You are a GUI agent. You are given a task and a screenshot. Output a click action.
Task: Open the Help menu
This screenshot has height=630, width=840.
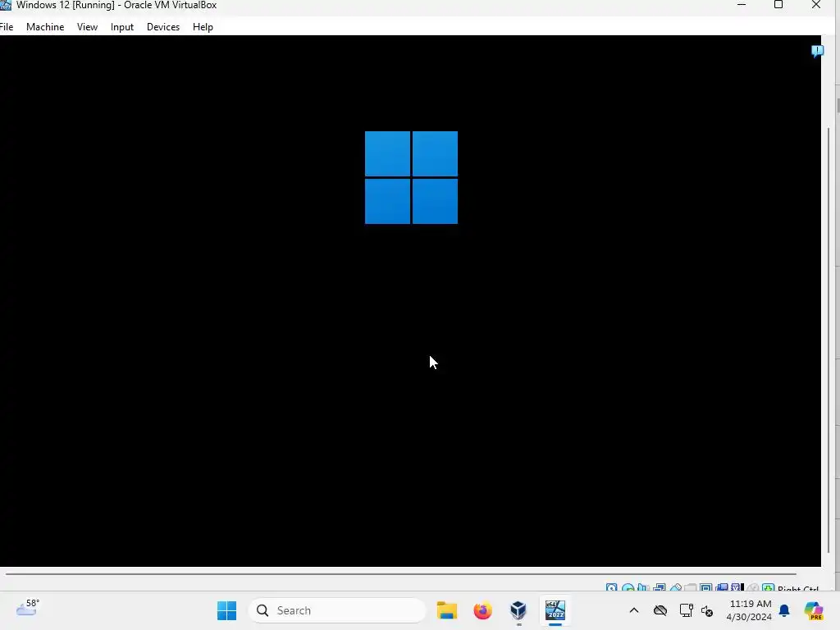click(203, 27)
